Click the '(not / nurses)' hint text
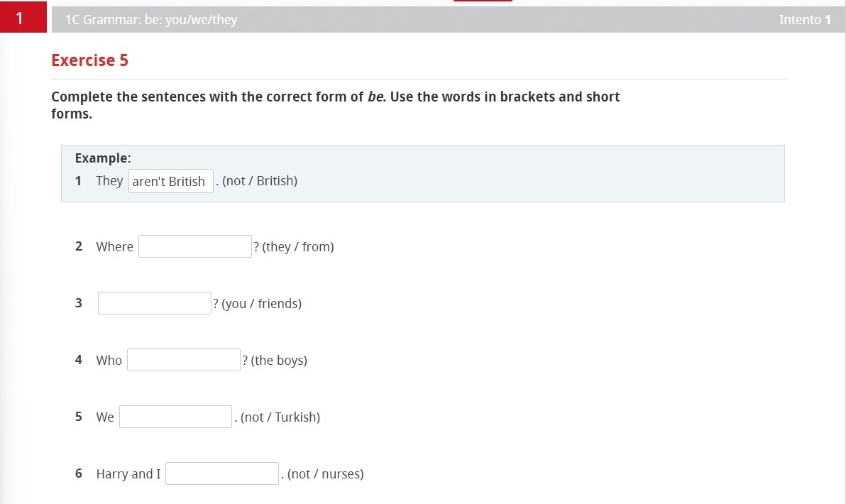 pos(326,474)
